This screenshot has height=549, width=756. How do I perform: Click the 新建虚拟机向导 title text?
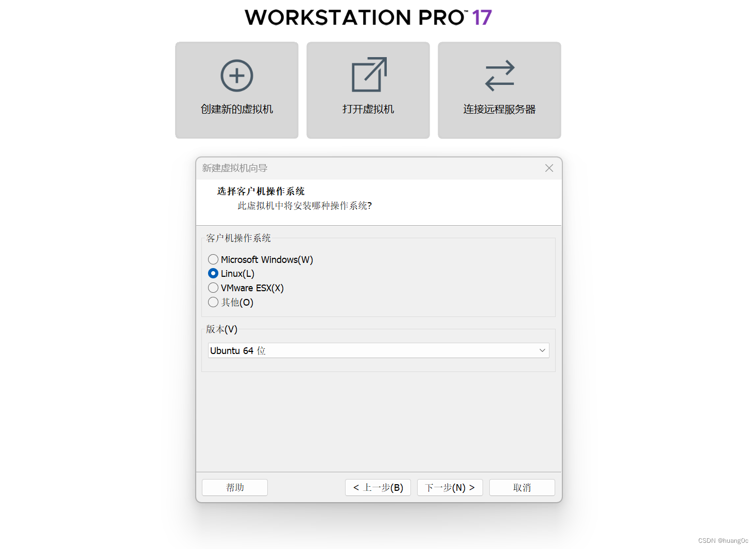(x=235, y=168)
